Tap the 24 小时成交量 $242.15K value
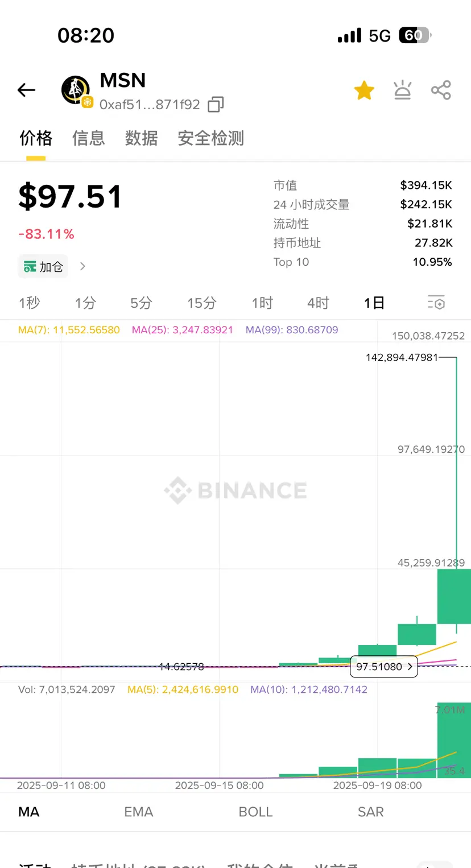This screenshot has width=471, height=868. pyautogui.click(x=426, y=204)
